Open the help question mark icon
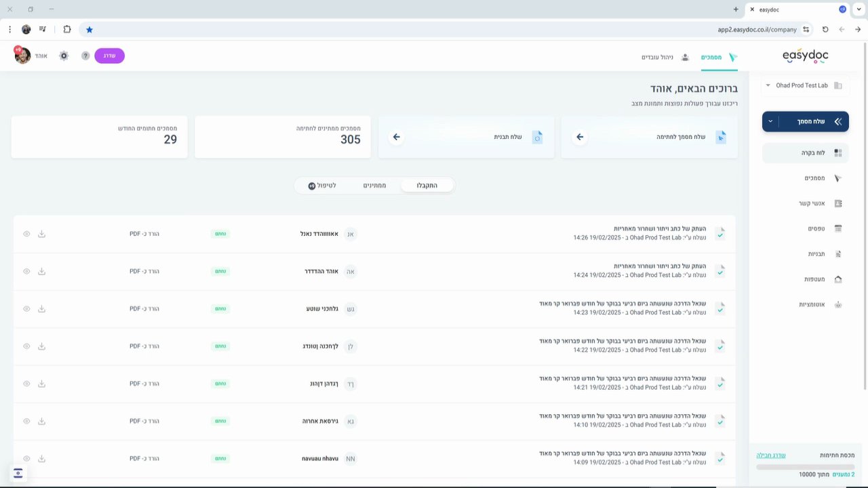Image resolution: width=868 pixels, height=488 pixels. click(85, 56)
